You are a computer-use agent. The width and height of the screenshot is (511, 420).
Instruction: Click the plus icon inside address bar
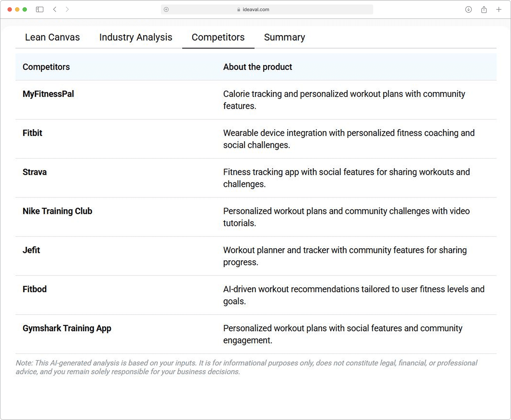pyautogui.click(x=166, y=9)
